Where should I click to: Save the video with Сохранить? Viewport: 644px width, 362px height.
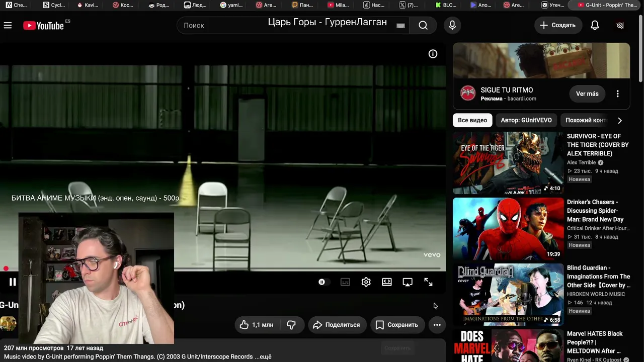pyautogui.click(x=397, y=325)
